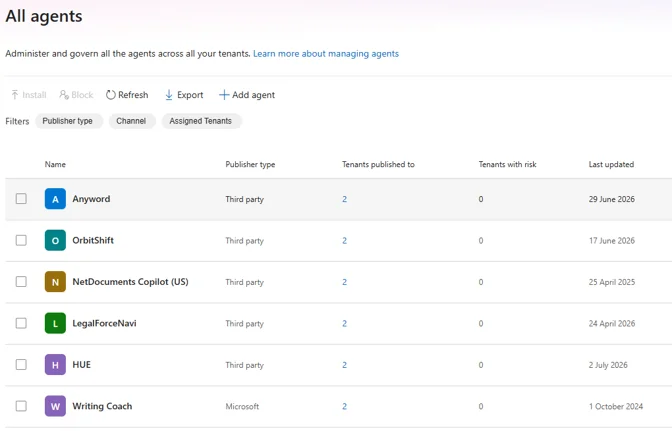Click the purple HUE 'H' agent icon

tap(55, 365)
